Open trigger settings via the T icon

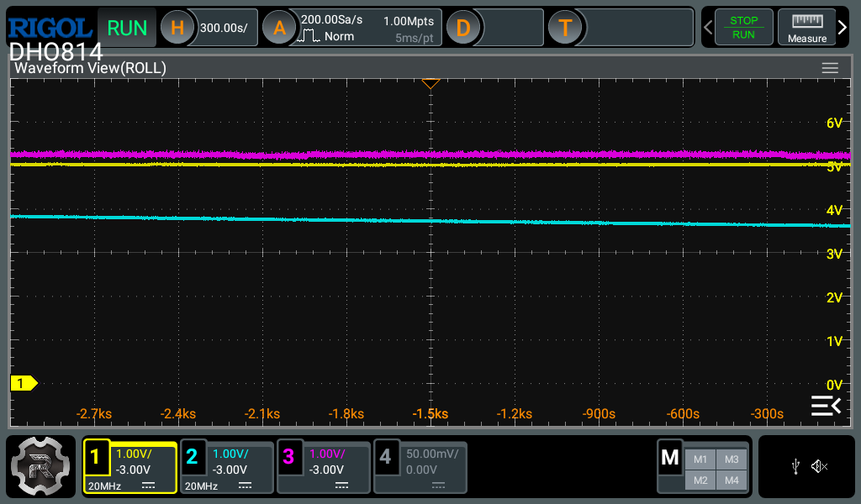[x=565, y=28]
